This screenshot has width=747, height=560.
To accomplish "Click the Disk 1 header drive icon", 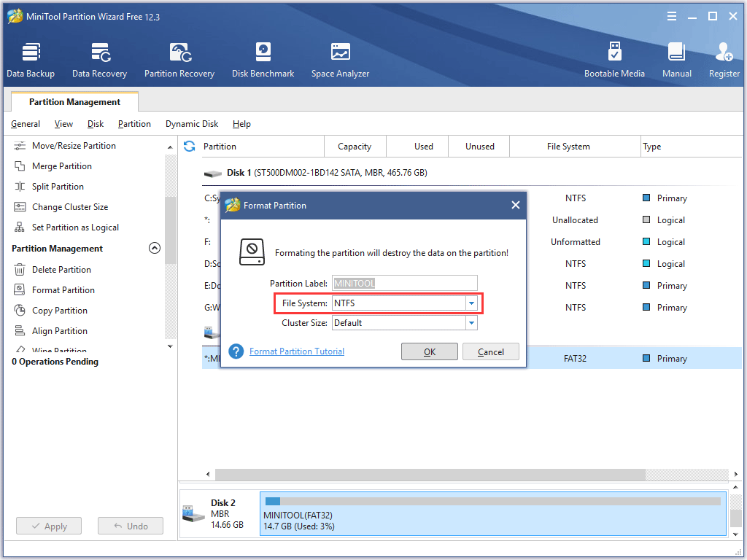I will point(212,174).
